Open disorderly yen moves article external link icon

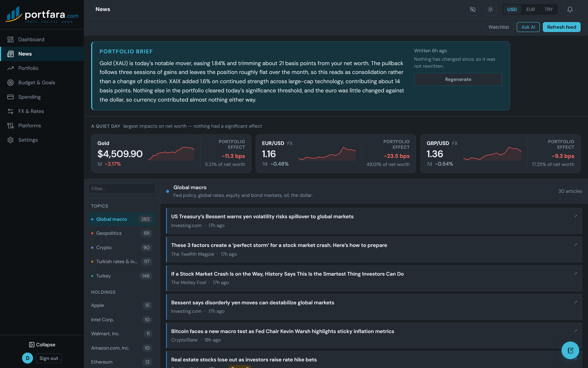[x=576, y=302]
